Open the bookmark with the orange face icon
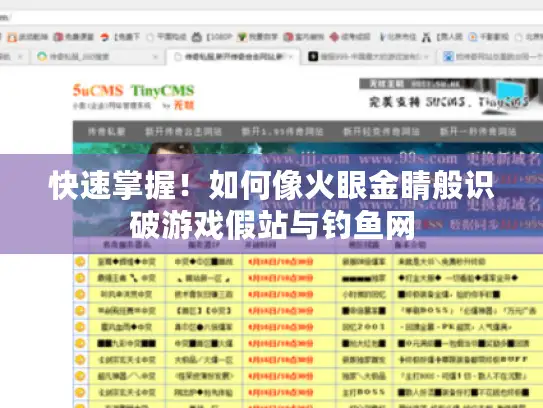The image size is (543, 408). point(28,37)
